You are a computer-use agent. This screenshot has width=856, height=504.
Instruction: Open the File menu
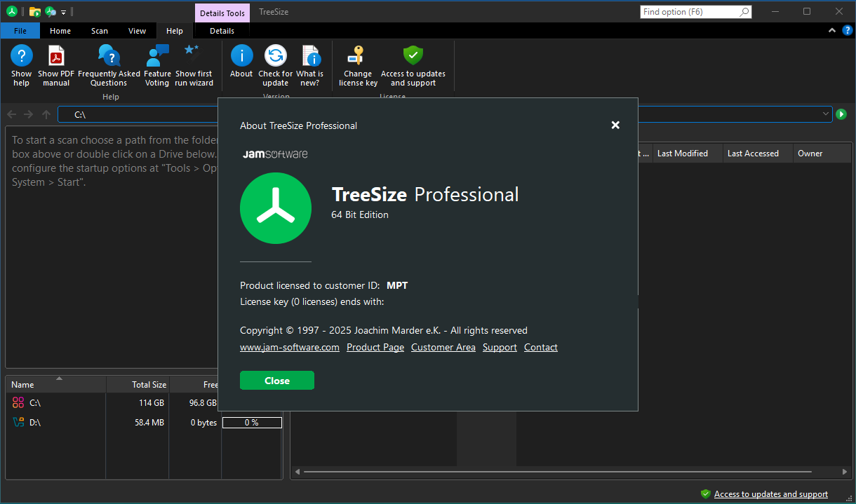tap(20, 31)
